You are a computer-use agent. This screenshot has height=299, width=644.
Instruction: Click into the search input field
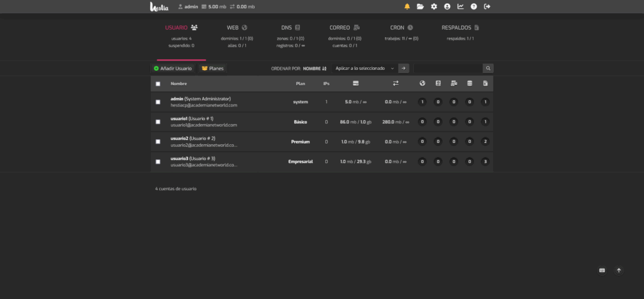(x=447, y=68)
